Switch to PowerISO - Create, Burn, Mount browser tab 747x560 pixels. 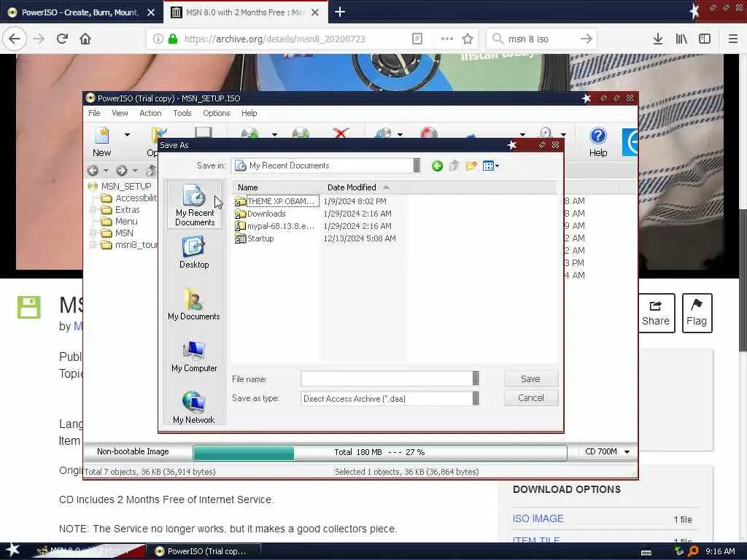pyautogui.click(x=82, y=12)
